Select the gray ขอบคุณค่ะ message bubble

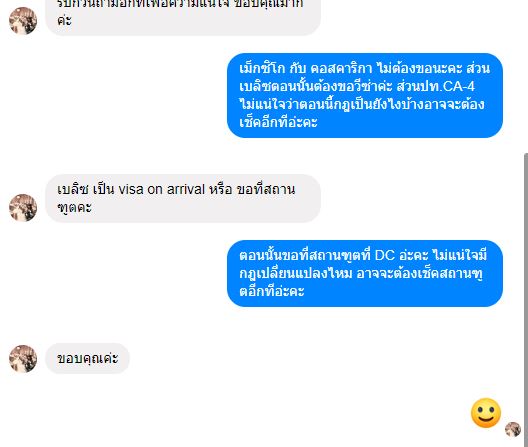(87, 358)
